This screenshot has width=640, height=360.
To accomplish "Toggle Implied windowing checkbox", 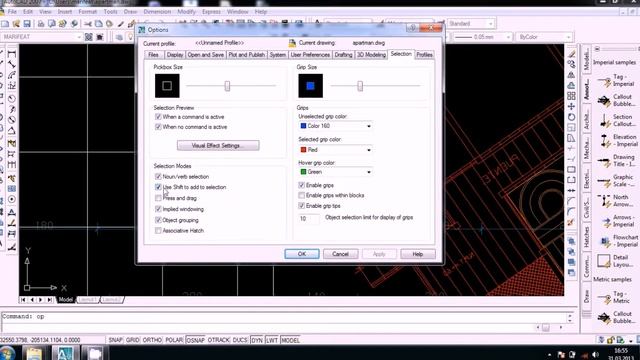I will 158,209.
